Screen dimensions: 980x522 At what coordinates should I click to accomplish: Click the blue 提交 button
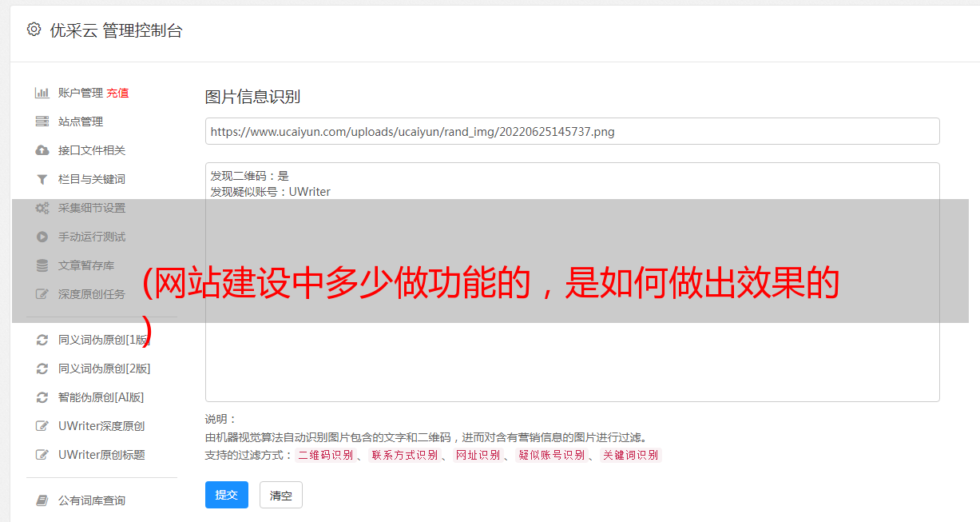click(x=227, y=495)
